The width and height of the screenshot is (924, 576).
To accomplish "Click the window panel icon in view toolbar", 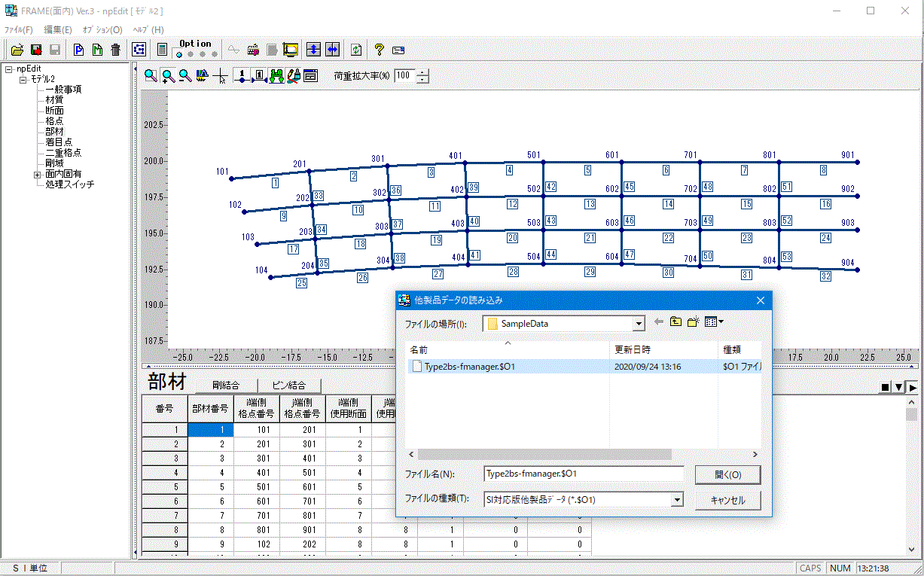I will (x=310, y=75).
